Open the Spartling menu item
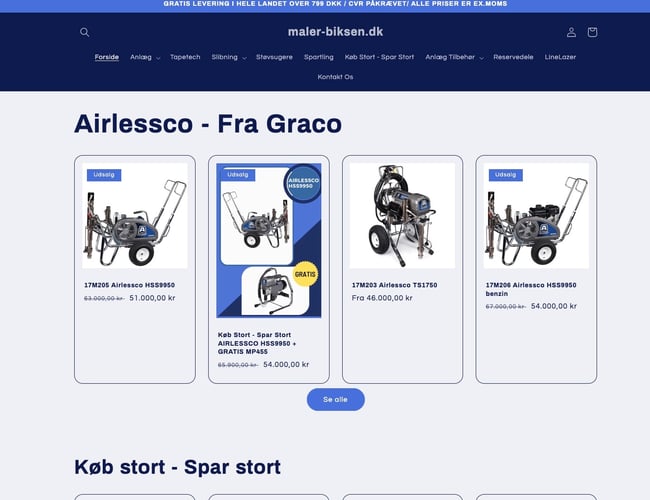This screenshot has height=500, width=650. [318, 57]
